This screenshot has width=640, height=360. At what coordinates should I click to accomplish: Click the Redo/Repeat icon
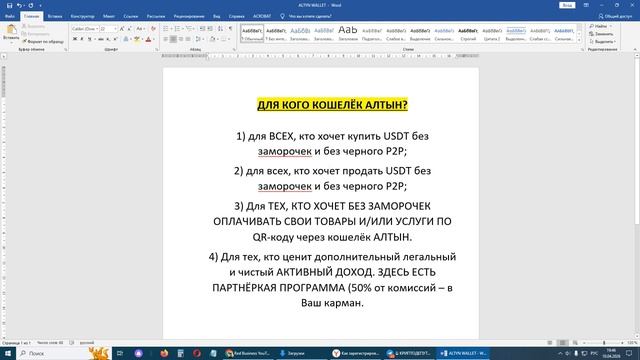tap(31, 5)
